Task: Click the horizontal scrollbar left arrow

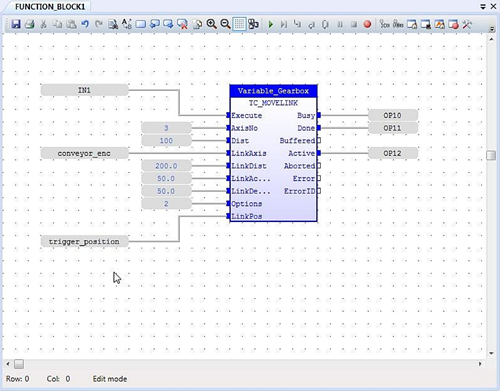Action: coord(8,364)
